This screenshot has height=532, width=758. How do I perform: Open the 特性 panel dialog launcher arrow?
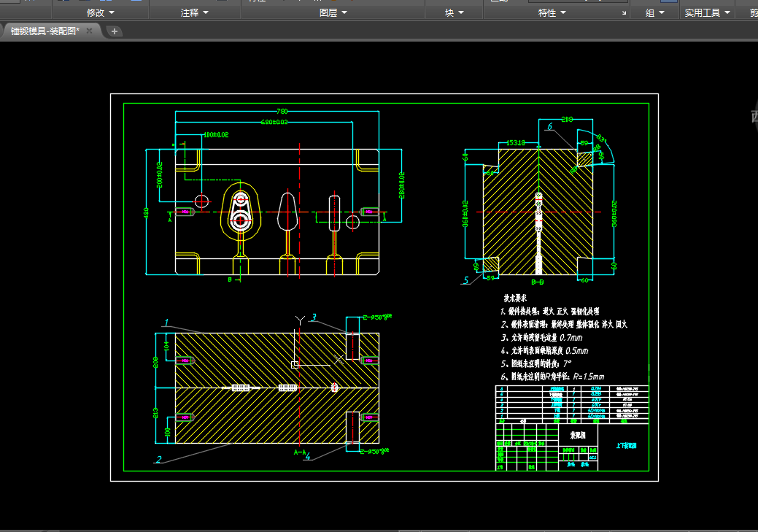click(x=624, y=13)
